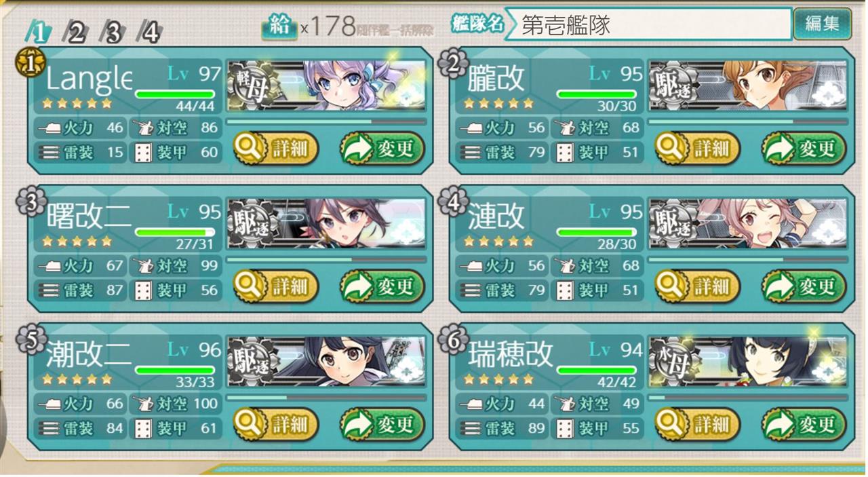This screenshot has height=477, width=868.
Task: Click the HP bar of 曙改二
Action: pyautogui.click(x=175, y=233)
